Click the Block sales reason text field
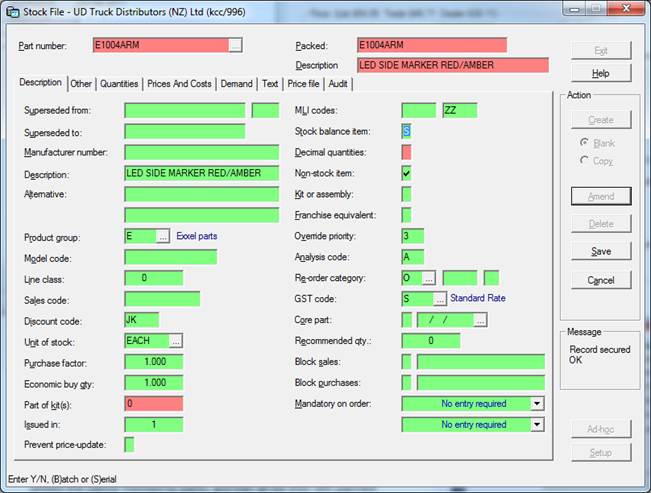The width and height of the screenshot is (651, 493). point(481,362)
